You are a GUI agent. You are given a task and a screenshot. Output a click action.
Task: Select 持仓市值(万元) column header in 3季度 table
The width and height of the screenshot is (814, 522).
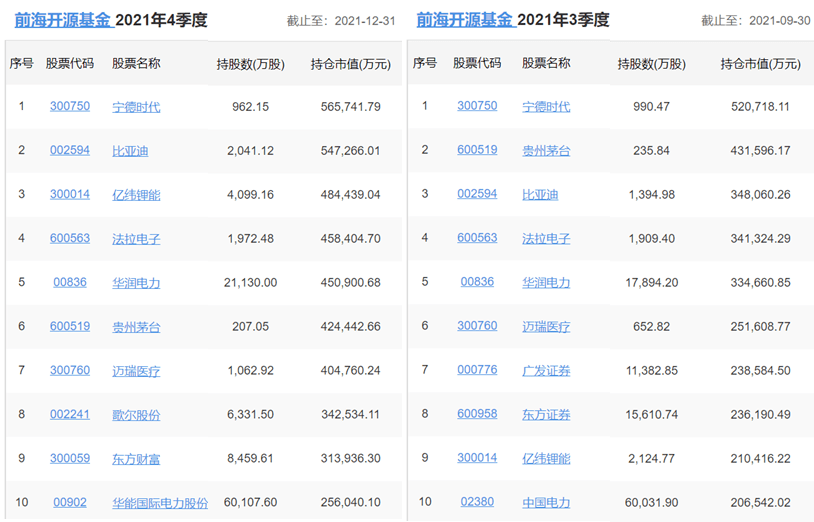click(x=761, y=64)
